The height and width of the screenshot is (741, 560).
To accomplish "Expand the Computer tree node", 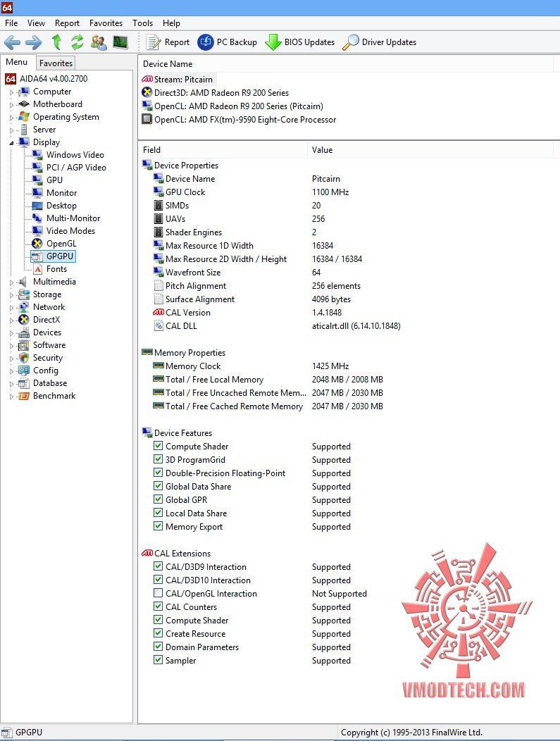I will coord(11,92).
